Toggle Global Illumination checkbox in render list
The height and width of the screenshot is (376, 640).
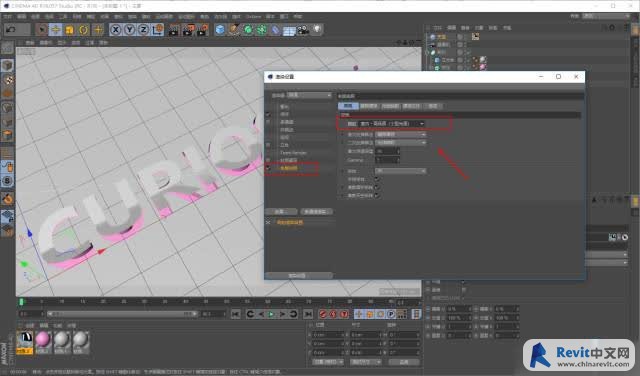pyautogui.click(x=268, y=168)
